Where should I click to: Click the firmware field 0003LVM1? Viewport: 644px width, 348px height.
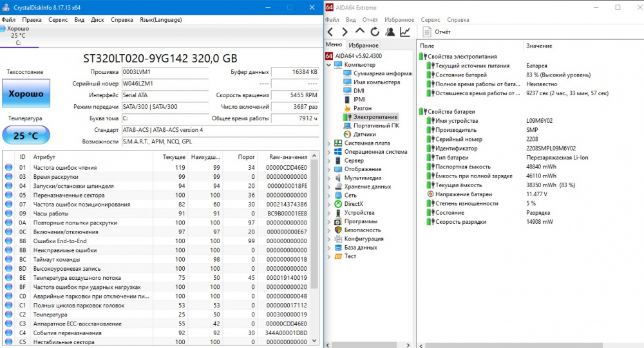(165, 72)
